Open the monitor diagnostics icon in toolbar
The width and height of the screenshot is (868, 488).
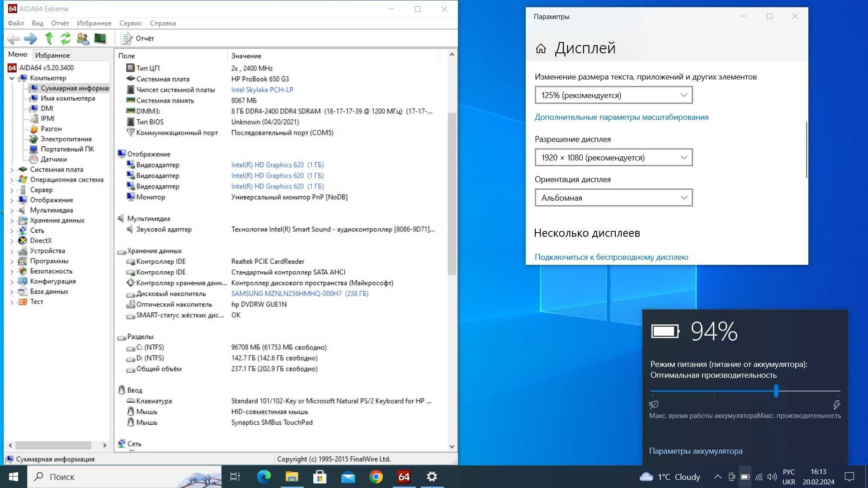100,39
